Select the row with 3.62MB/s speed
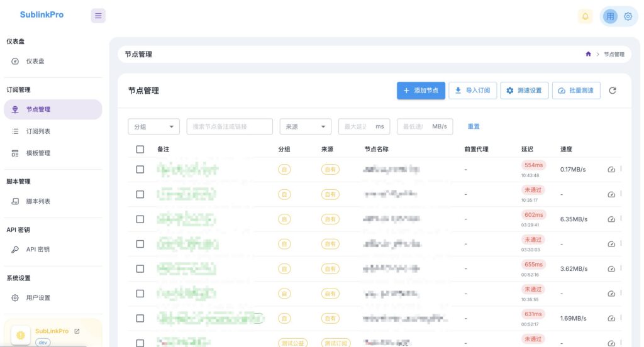This screenshot has height=347, width=644. 140,268
